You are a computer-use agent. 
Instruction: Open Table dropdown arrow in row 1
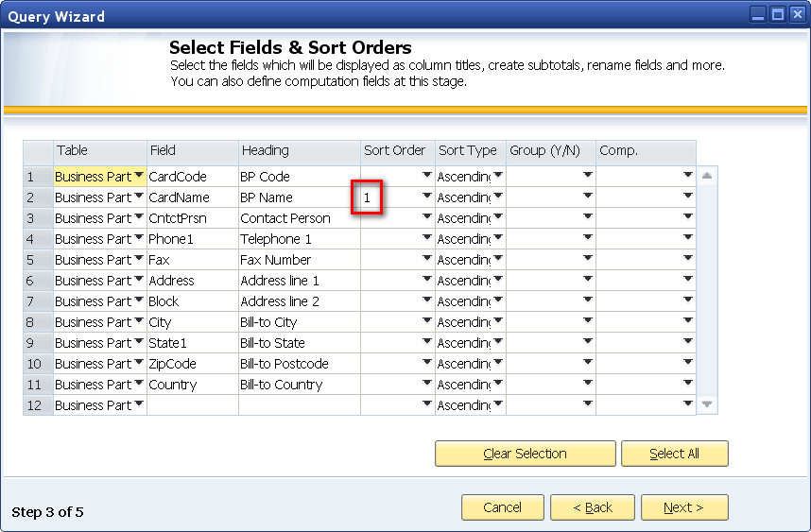(x=139, y=176)
